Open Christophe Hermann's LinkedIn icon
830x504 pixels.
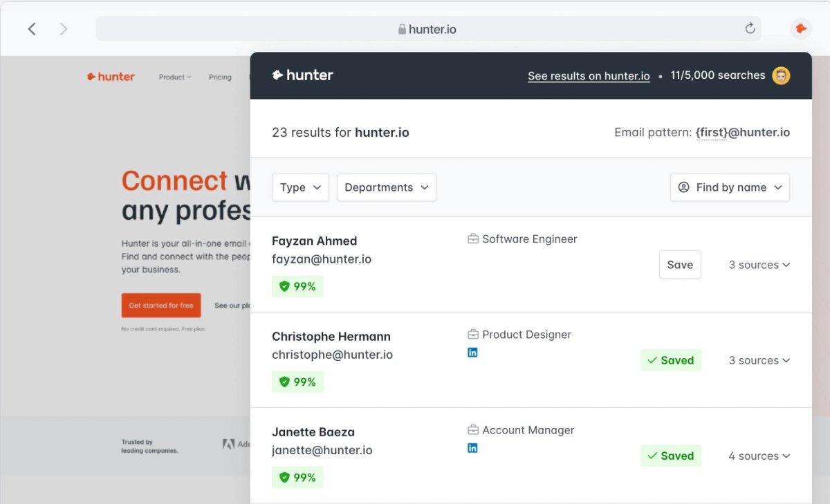(472, 353)
